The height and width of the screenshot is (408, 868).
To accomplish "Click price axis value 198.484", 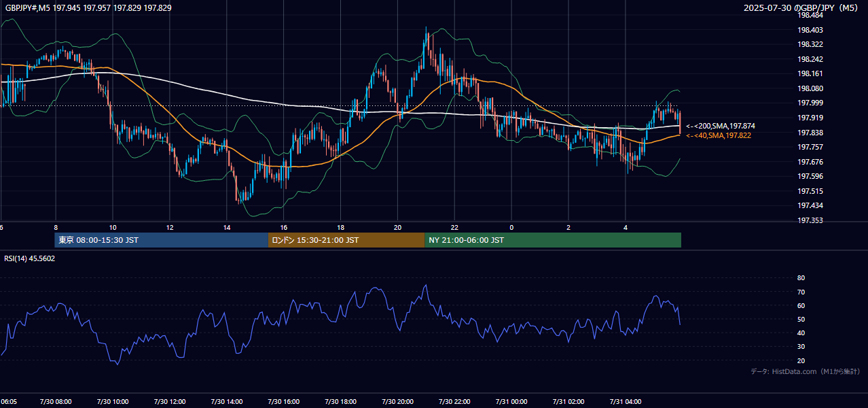I will (810, 16).
